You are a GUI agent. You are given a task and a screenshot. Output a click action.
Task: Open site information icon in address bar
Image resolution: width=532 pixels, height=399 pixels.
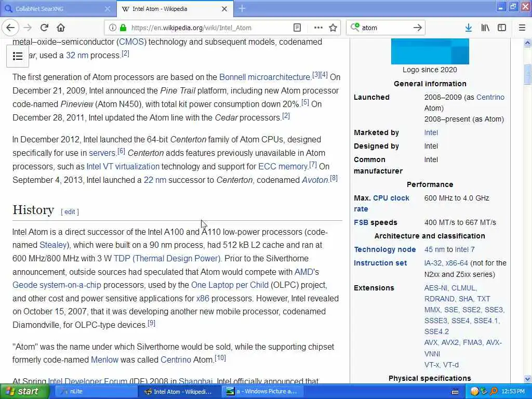[x=113, y=28]
